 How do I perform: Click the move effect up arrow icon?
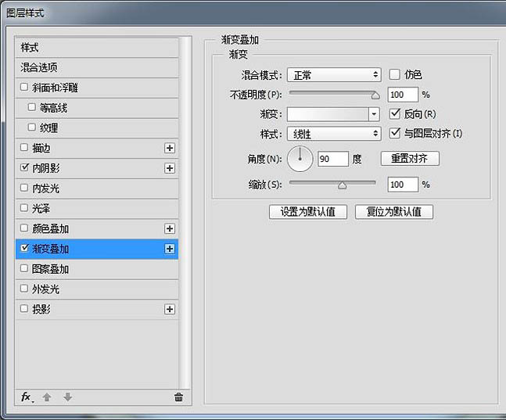pos(47,397)
